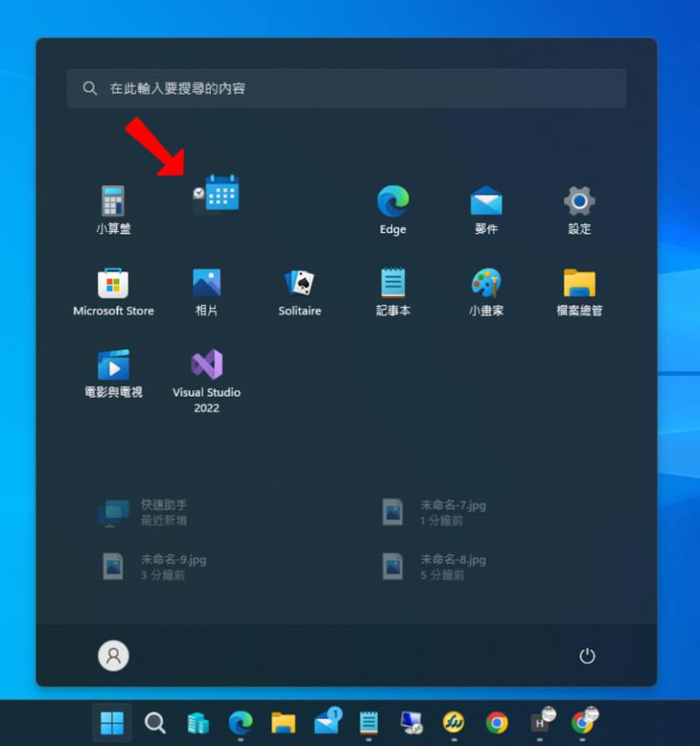The image size is (700, 746).
Task: Click the Windows Start button on taskbar
Action: click(112, 722)
